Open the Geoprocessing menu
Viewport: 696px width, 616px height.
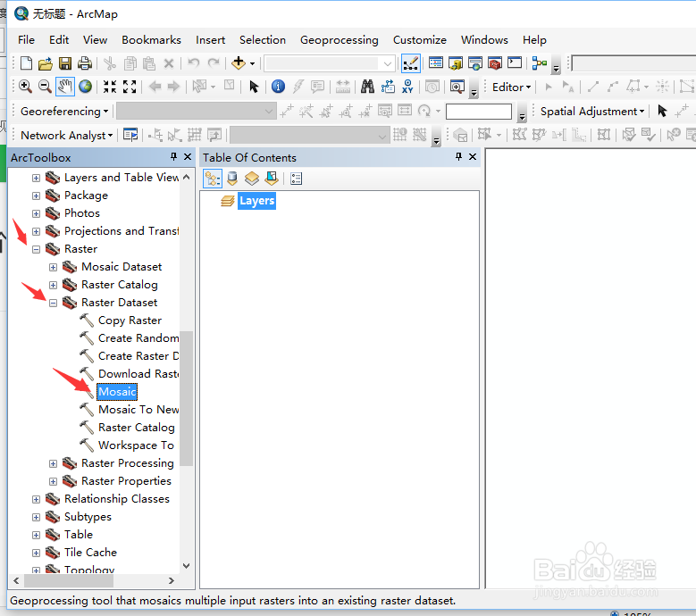point(340,40)
